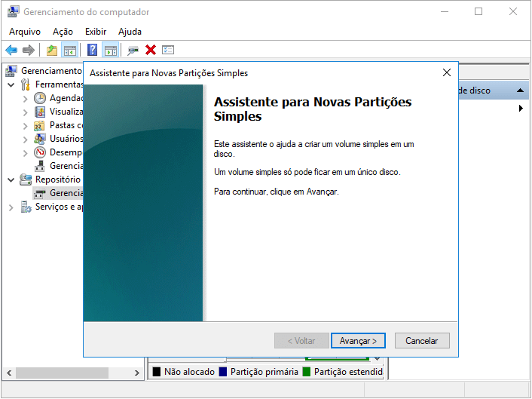The image size is (532, 399).
Task: Click the Desempenho performance icon
Action: pos(40,152)
